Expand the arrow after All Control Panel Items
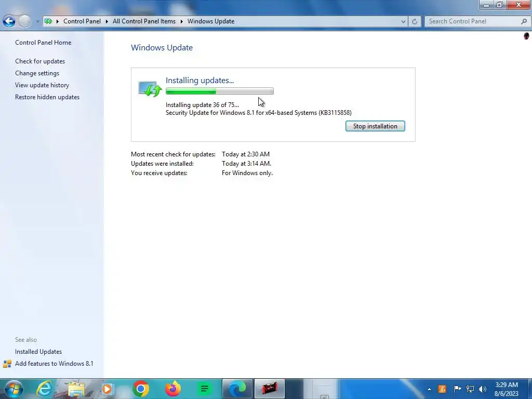The height and width of the screenshot is (399, 532). (x=181, y=21)
